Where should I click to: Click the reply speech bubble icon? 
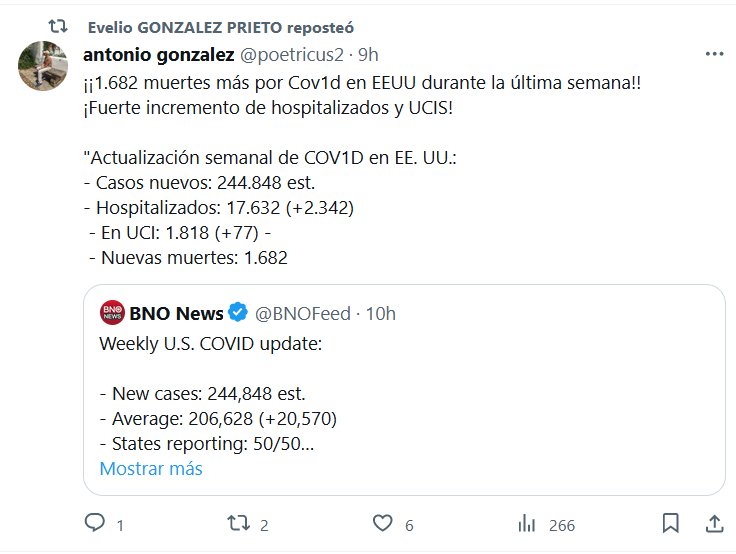[x=94, y=523]
